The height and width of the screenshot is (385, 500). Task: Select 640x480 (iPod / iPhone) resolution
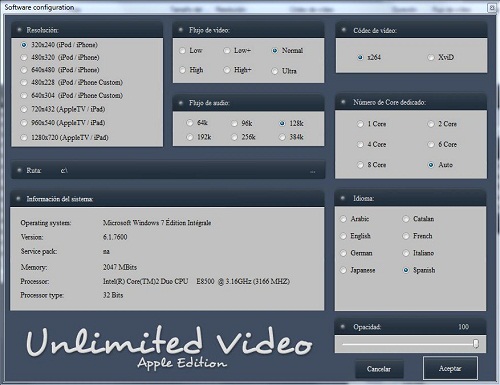(24, 70)
